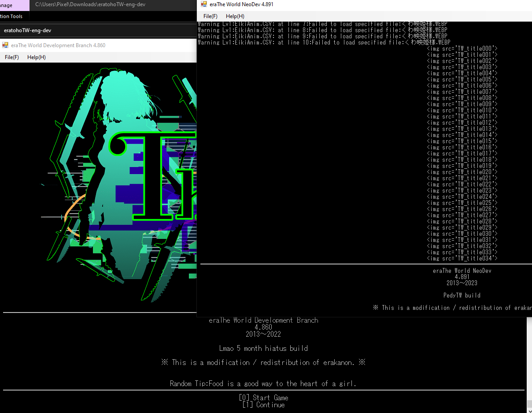Open Help(H) menu in the NeoDev window
This screenshot has height=413, width=532.
(x=235, y=16)
